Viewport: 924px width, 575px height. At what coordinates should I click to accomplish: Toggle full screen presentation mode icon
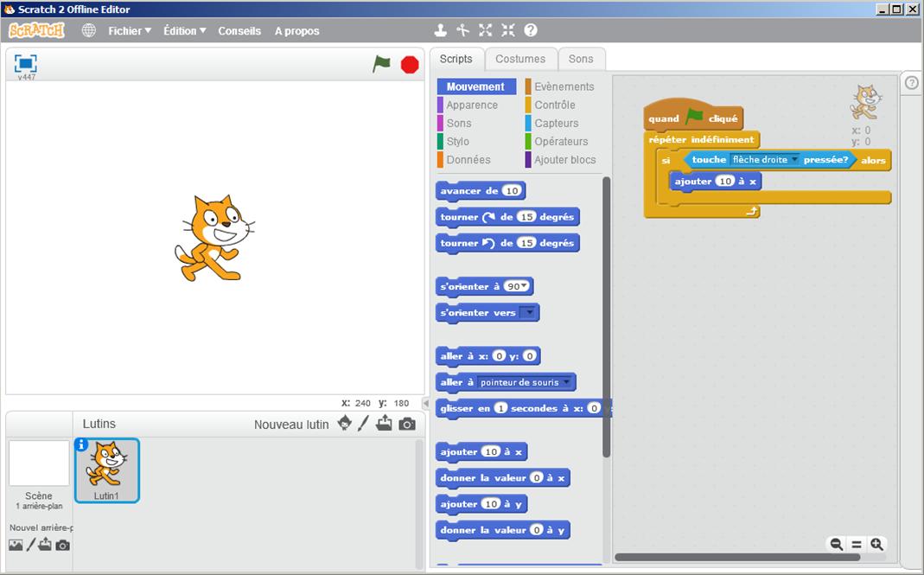pyautogui.click(x=26, y=63)
